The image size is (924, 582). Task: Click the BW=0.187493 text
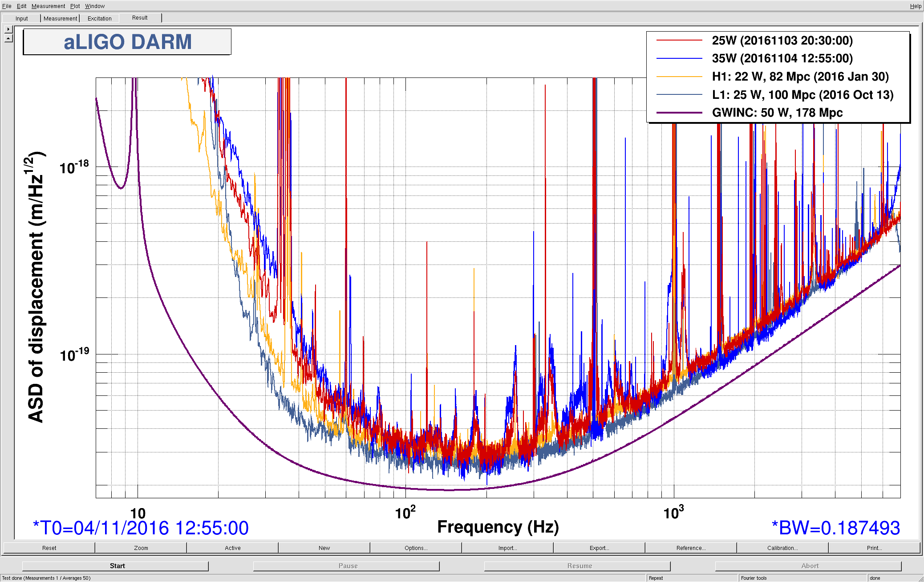coord(835,528)
